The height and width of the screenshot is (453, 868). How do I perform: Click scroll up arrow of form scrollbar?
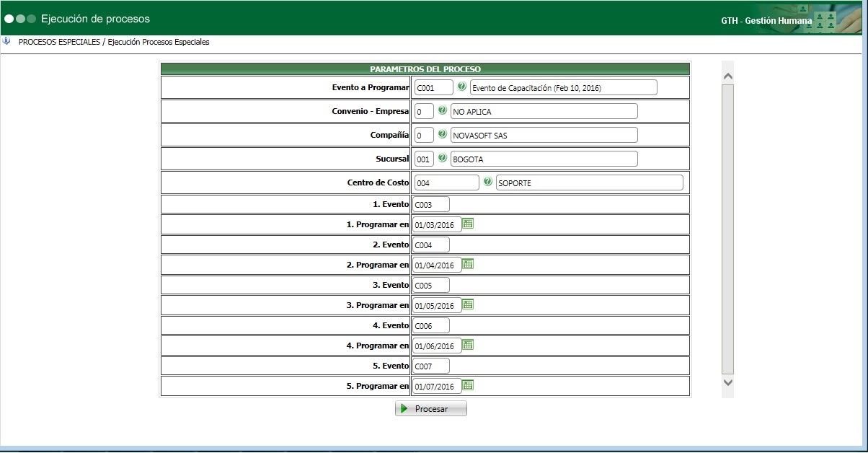click(727, 76)
